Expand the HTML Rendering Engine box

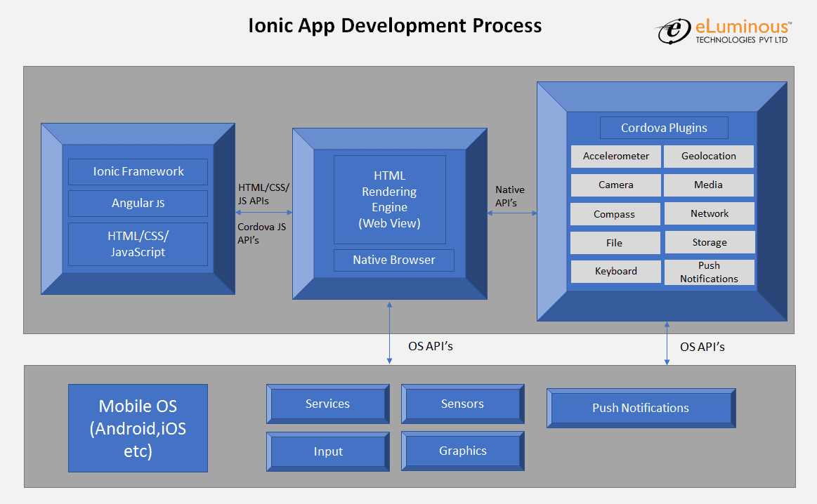[390, 199]
